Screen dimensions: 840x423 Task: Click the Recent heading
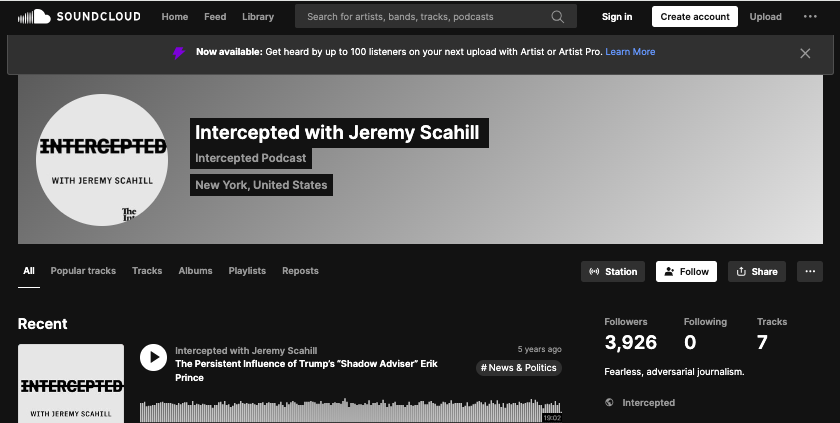pos(42,324)
